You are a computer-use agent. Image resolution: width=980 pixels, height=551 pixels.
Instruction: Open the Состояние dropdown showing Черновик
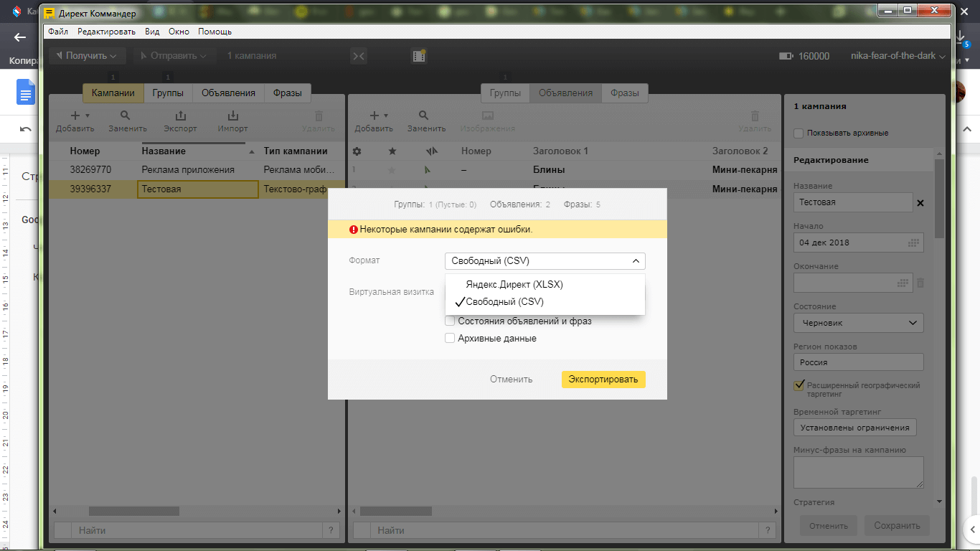(x=858, y=323)
